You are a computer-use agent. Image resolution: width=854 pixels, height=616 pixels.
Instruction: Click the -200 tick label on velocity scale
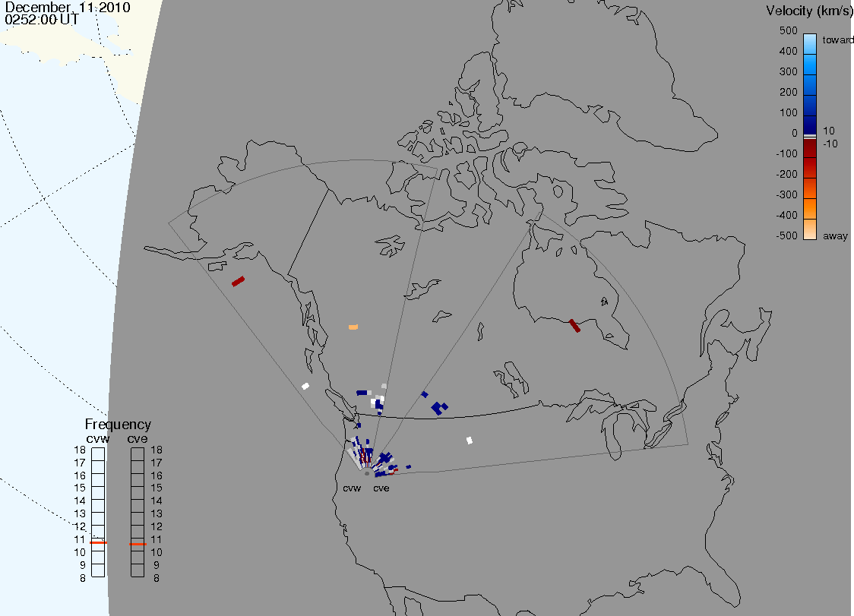pyautogui.click(x=786, y=174)
